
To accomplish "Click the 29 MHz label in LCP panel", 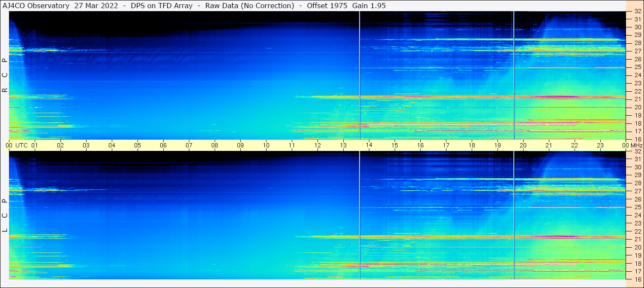I will (x=638, y=175).
